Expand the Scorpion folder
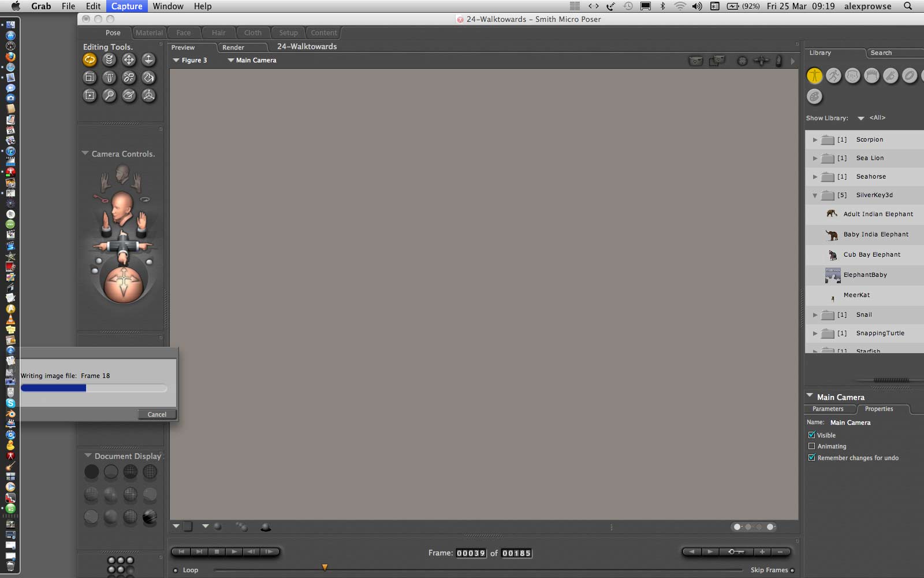Viewport: 924px width, 578px height. (815, 140)
